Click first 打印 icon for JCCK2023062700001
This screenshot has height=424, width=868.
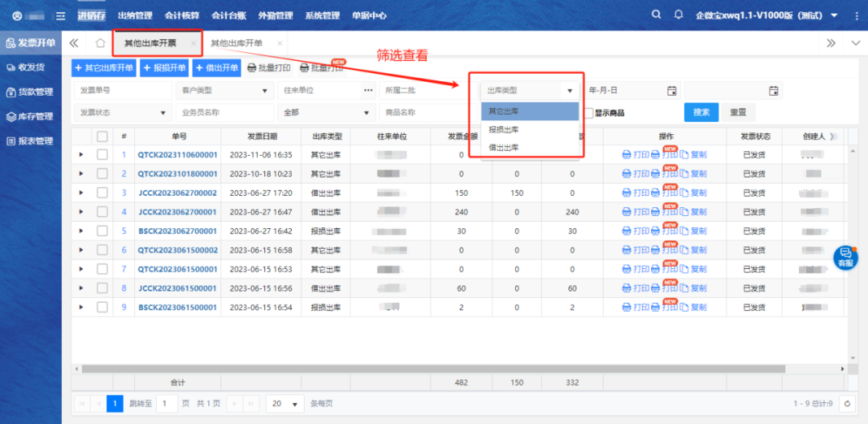click(627, 212)
